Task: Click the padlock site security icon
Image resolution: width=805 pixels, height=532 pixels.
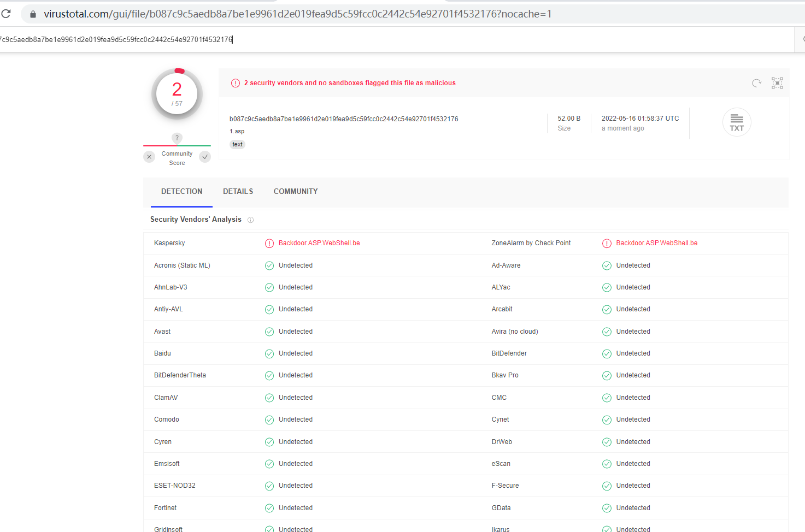Action: (33, 14)
